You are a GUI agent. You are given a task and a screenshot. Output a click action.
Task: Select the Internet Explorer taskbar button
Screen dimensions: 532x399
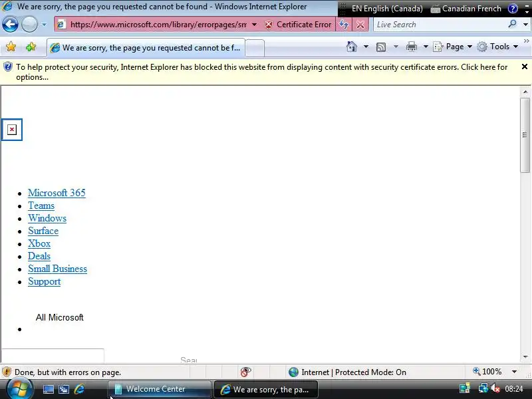[x=267, y=389]
